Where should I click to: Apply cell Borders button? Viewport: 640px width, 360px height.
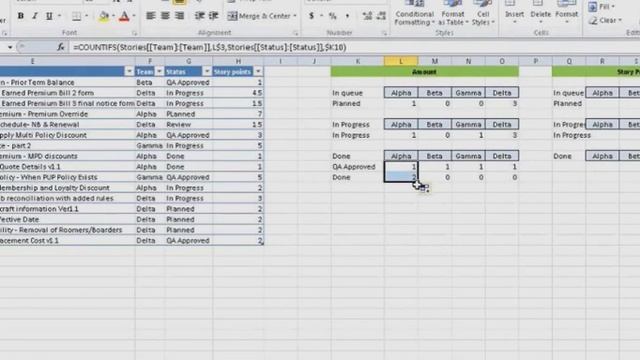[76, 16]
